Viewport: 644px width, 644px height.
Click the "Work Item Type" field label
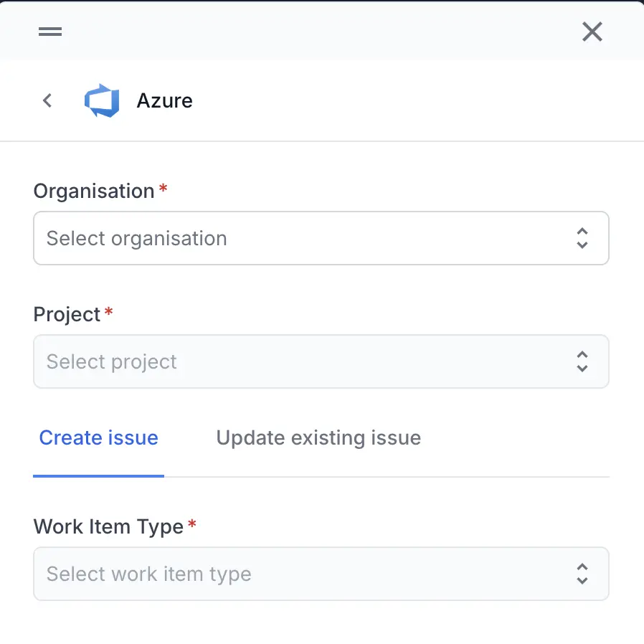108,527
